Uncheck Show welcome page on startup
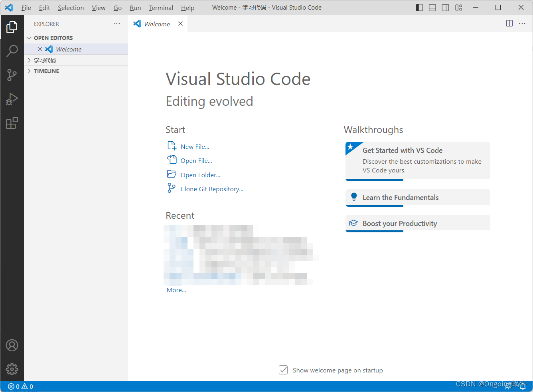Screen dimensions: 533x392 (x=283, y=370)
